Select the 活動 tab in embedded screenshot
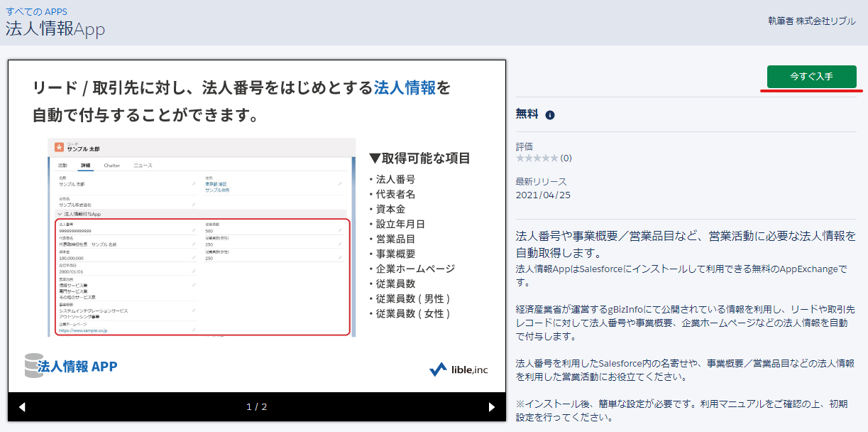Screen dimensions: 868x432 62,166
